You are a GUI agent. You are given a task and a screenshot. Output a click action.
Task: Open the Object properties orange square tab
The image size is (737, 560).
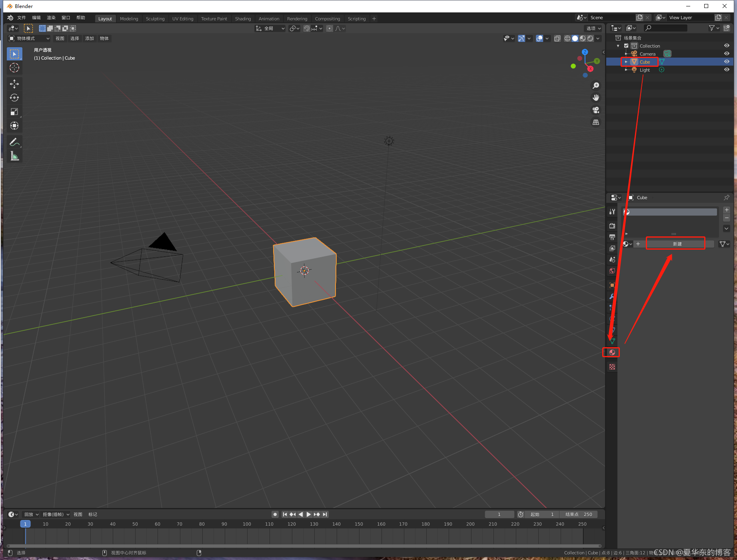612,285
